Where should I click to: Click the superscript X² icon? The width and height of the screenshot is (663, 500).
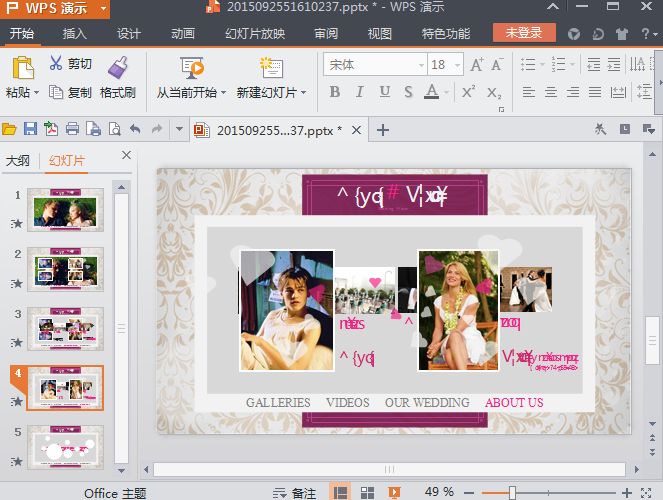click(x=468, y=91)
